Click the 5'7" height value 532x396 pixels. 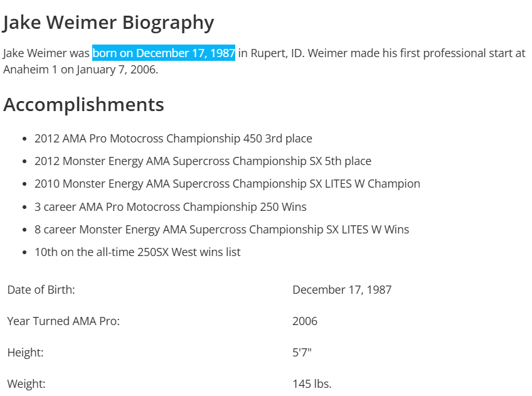click(x=302, y=353)
